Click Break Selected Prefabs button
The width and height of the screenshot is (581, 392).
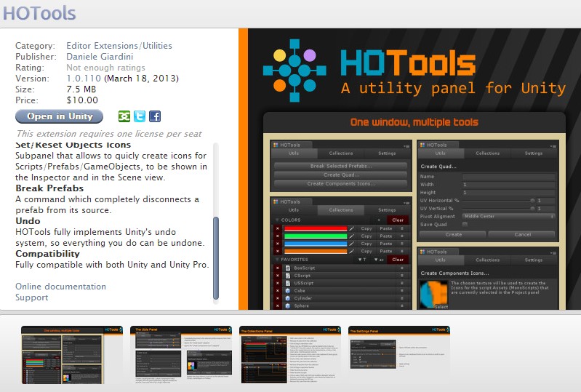(x=340, y=166)
